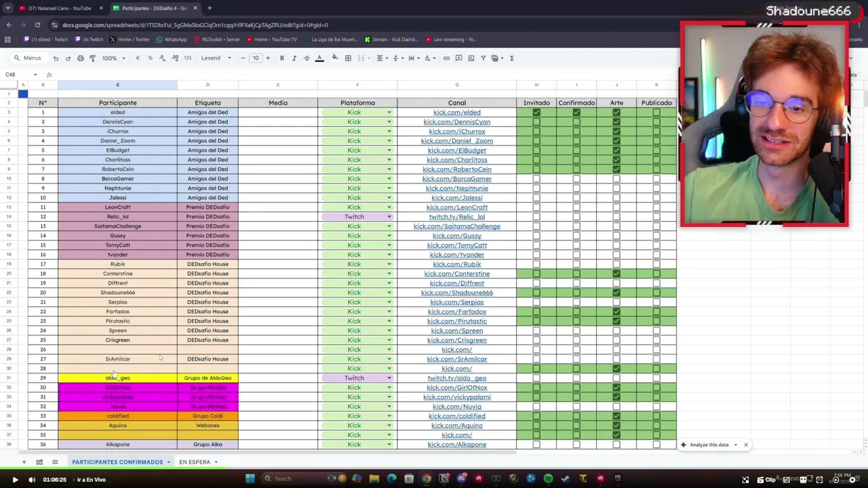The width and height of the screenshot is (868, 488).
Task: Mute video using the volume icon
Action: click(x=32, y=480)
